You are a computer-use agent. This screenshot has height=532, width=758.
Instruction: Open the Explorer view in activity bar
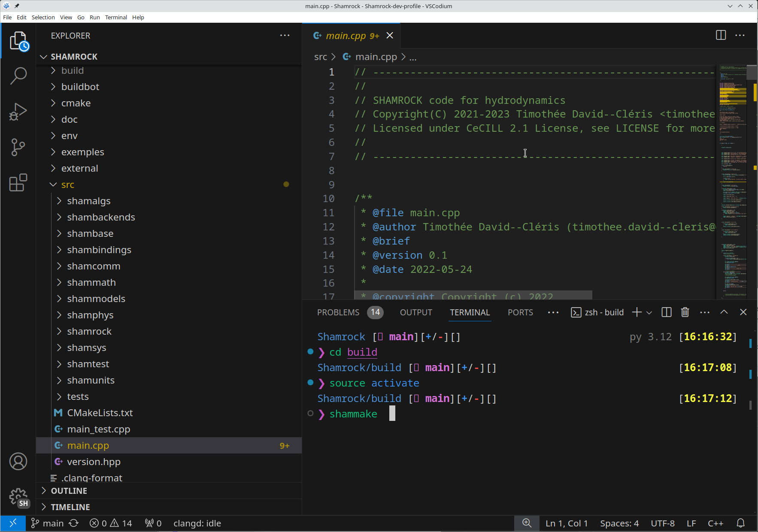pos(18,41)
